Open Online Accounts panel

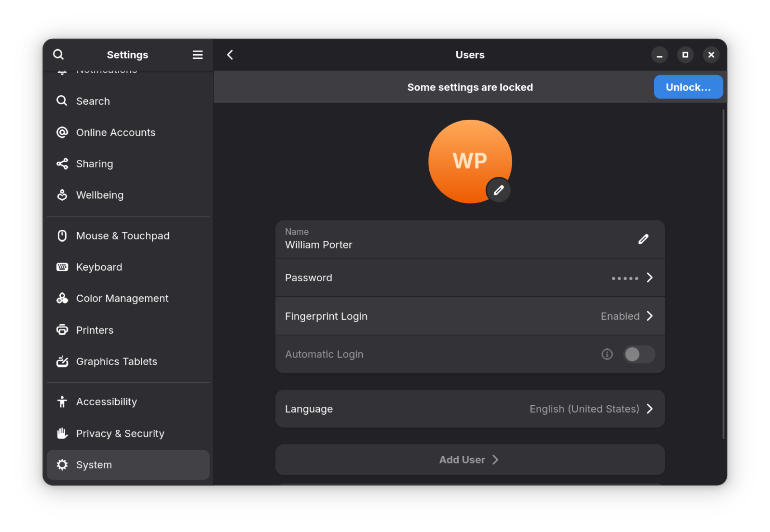pyautogui.click(x=128, y=133)
